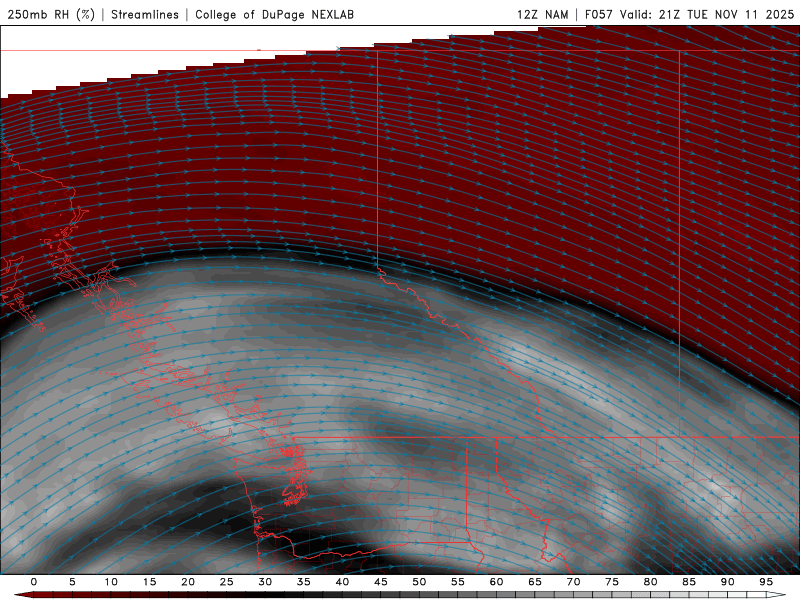Click the colorbar value label "60"
Screen dimensions: 800x600
coord(496,582)
